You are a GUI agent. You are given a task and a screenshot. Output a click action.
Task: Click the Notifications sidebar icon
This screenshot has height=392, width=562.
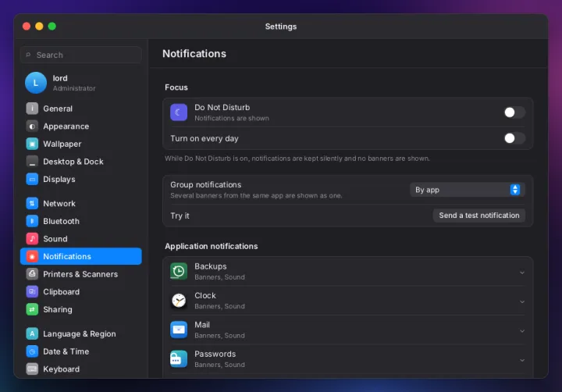(x=32, y=256)
